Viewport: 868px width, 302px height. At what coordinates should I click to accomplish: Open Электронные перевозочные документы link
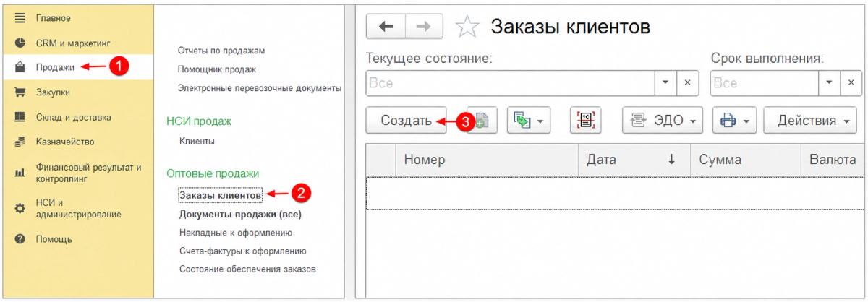pos(260,88)
